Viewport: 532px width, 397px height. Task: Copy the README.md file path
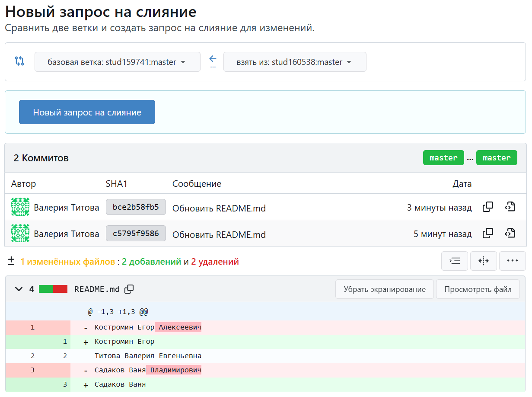coord(129,289)
